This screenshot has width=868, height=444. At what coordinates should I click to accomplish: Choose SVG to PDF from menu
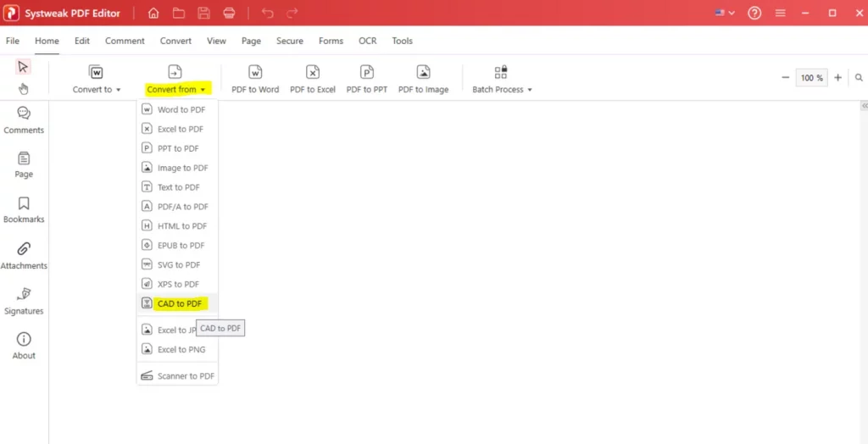pos(177,264)
